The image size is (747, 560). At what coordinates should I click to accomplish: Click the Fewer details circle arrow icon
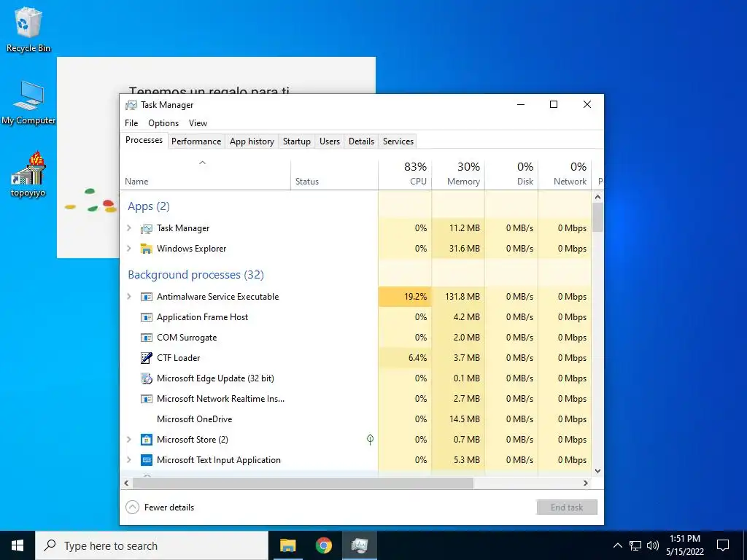[133, 507]
